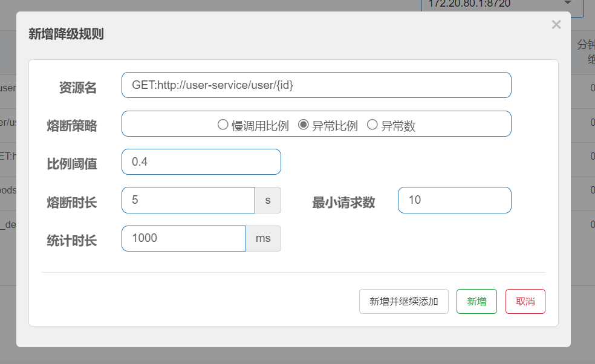Click the 统计时长 label text
Viewport: 595px width, 364px height.
point(71,241)
